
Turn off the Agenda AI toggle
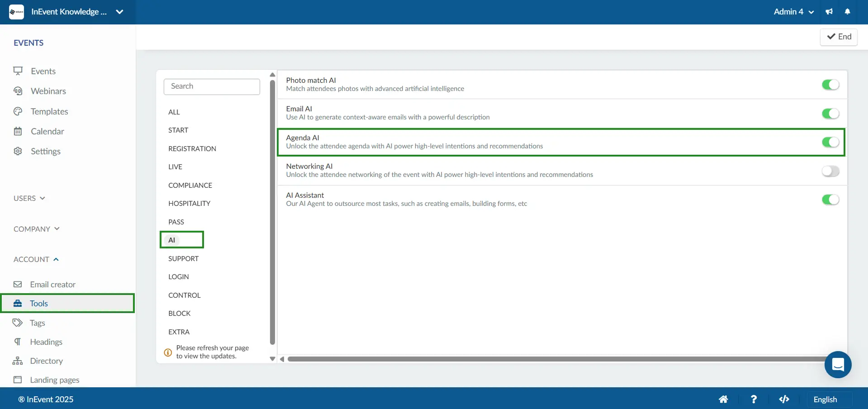click(830, 142)
